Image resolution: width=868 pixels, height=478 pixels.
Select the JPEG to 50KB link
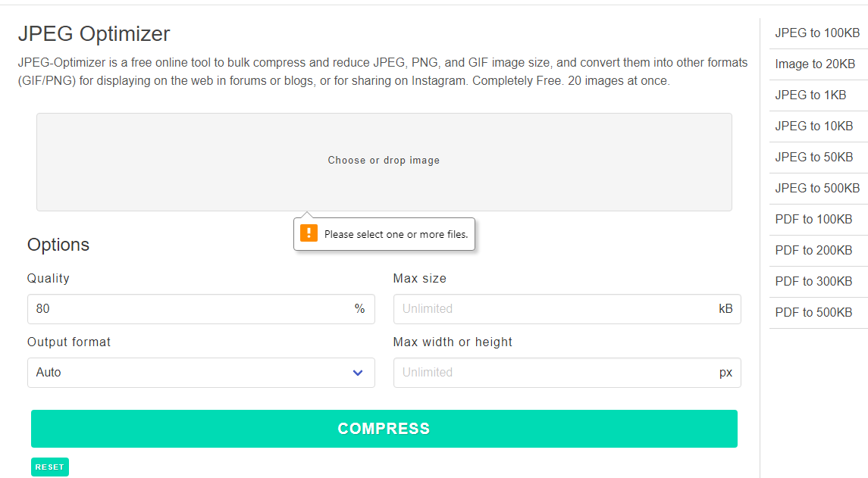coord(813,158)
